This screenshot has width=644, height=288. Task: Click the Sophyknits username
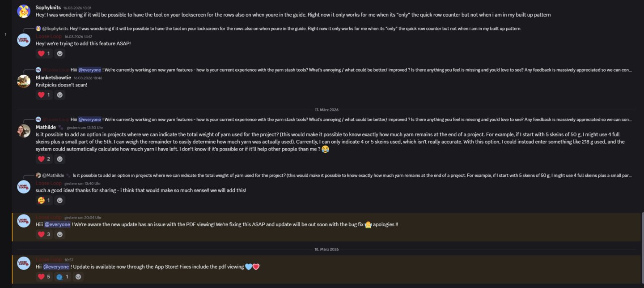[48, 8]
